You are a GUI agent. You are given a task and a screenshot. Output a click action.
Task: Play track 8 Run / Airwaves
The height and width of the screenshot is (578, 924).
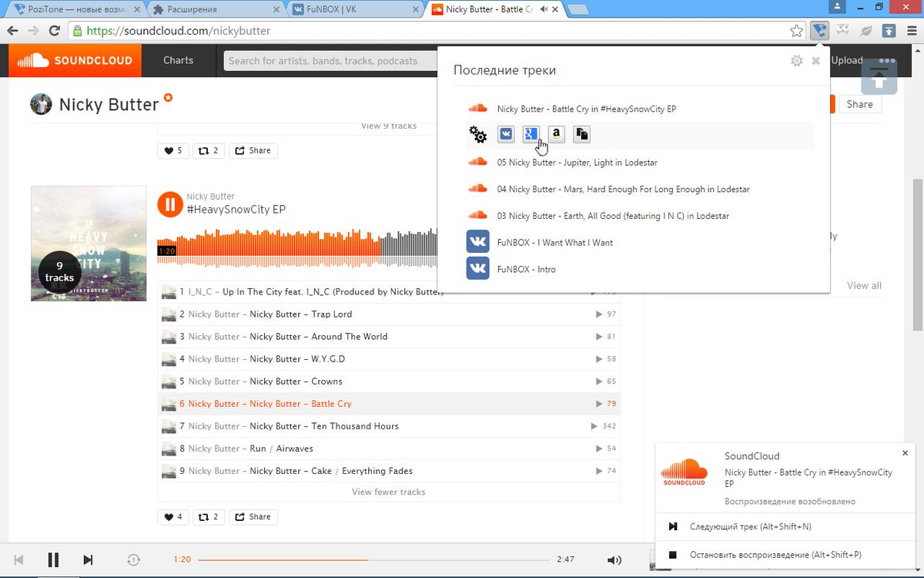tap(389, 449)
